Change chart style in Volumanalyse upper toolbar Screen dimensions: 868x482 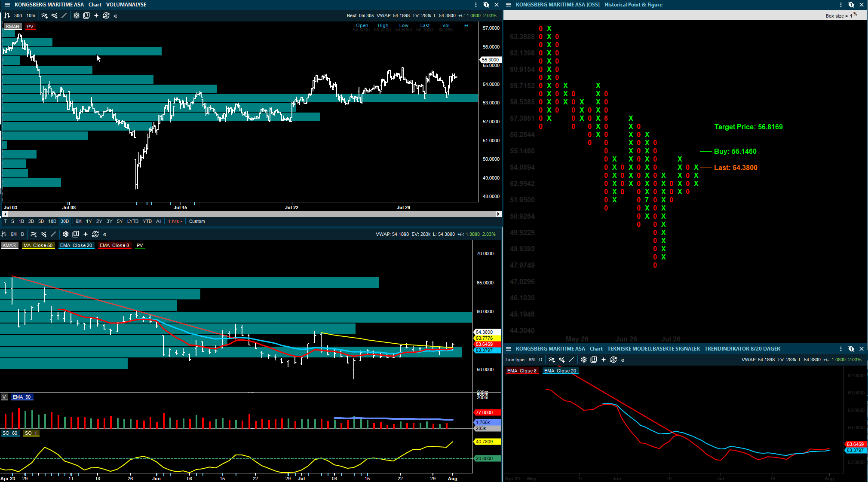coord(7,15)
